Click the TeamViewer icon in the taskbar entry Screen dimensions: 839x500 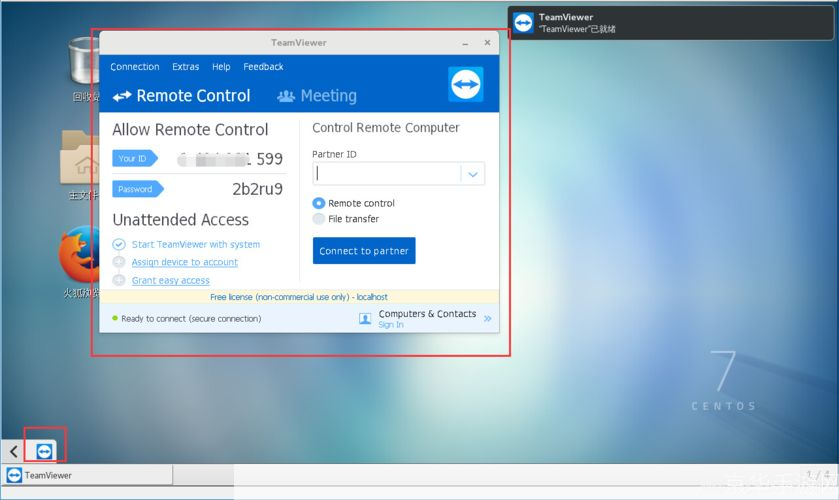click(14, 475)
